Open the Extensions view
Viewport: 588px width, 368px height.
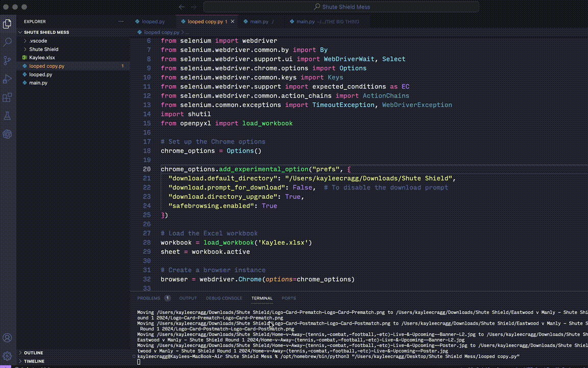(7, 98)
